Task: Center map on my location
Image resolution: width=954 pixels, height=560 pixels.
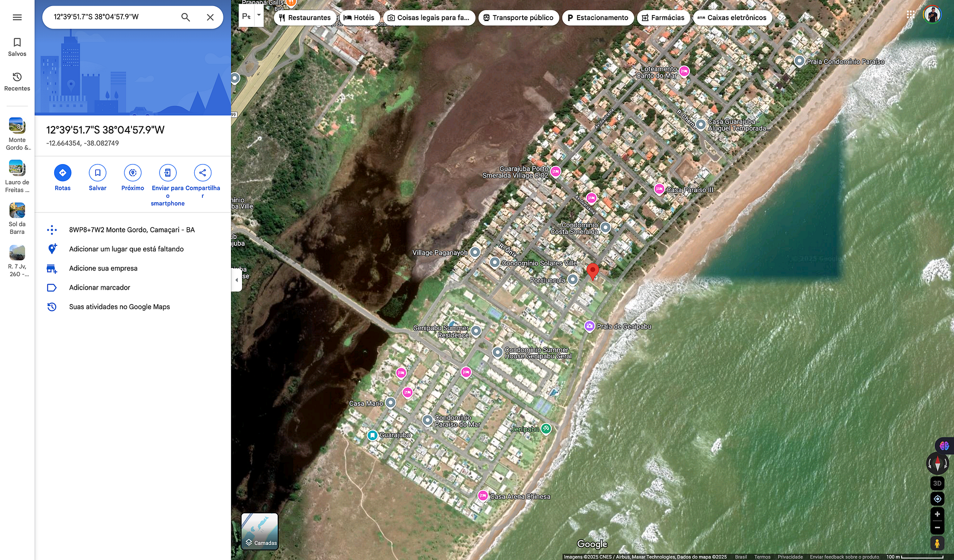Action: pos(937,499)
